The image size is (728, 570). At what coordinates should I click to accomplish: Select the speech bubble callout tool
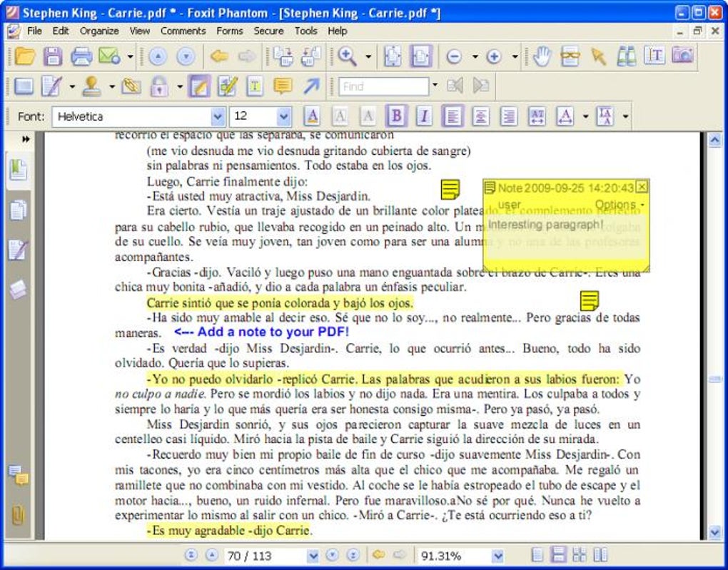(x=283, y=86)
